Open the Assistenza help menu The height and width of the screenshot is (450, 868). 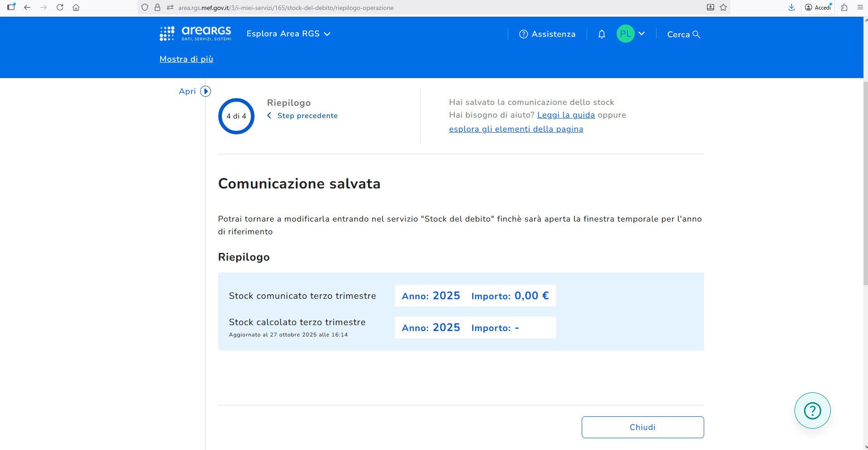pos(547,34)
